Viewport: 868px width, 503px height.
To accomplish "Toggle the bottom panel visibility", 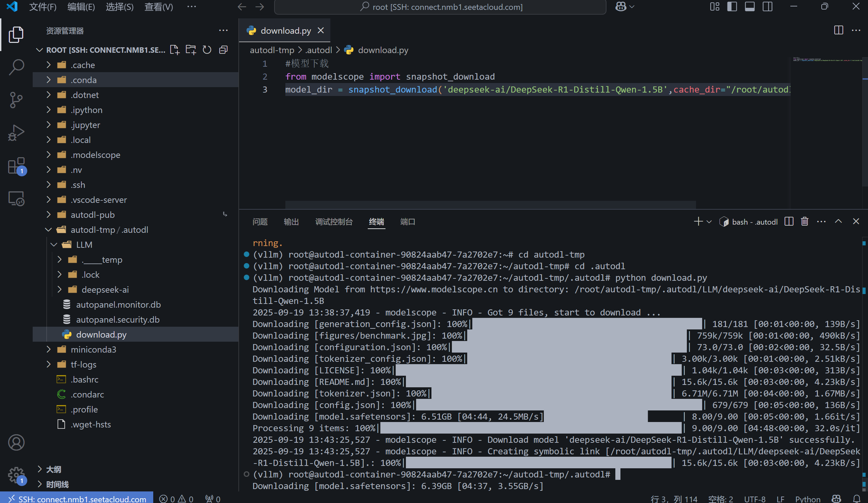I will click(x=749, y=6).
